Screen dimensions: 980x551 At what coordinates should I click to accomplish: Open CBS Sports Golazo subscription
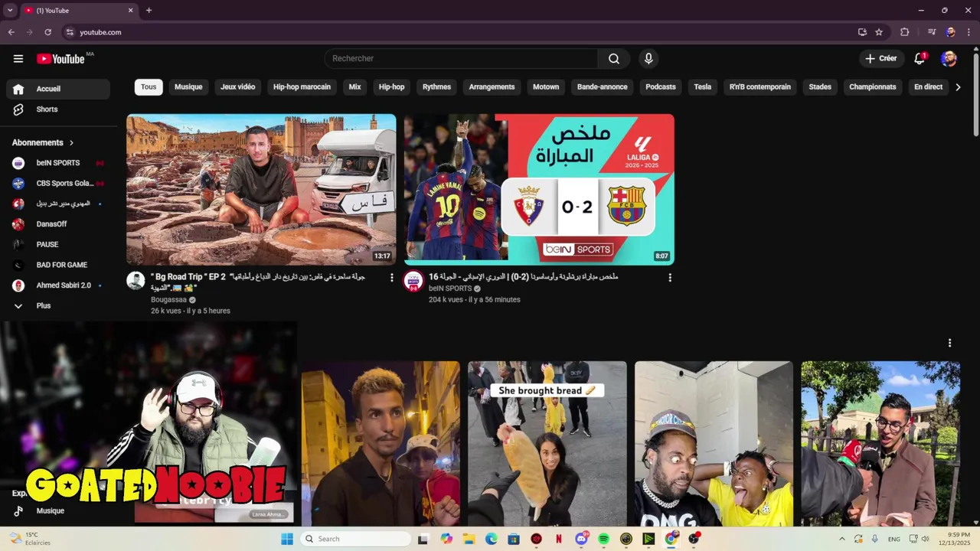[x=58, y=184]
